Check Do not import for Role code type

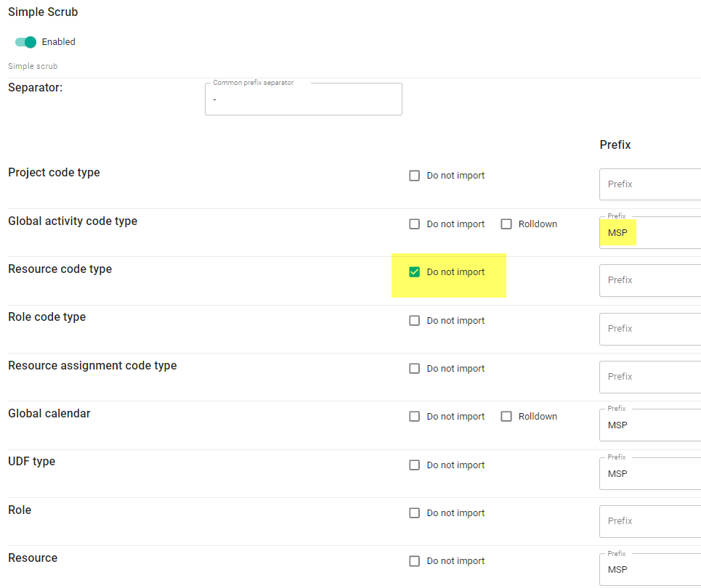pyautogui.click(x=415, y=321)
